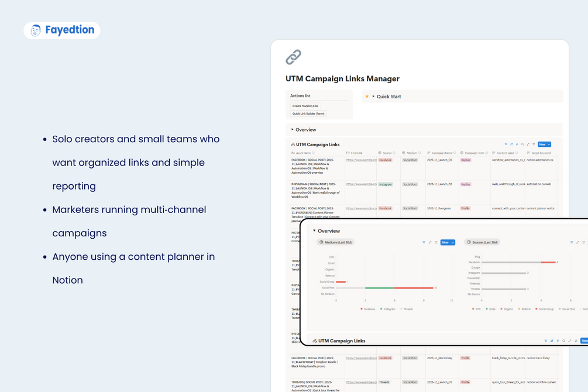Open dropdown arrow on New in top UTM Campaign Links toolbar
This screenshot has height=392, width=588.
[x=549, y=145]
